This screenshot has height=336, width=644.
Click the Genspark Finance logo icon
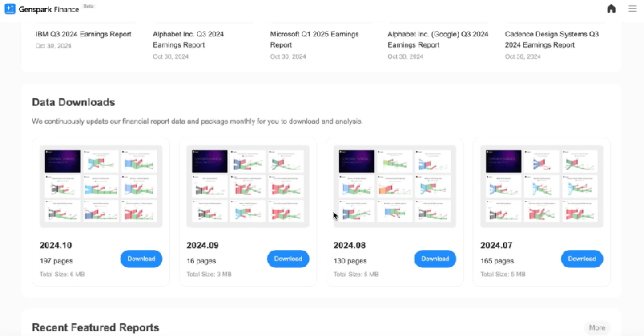[10, 9]
